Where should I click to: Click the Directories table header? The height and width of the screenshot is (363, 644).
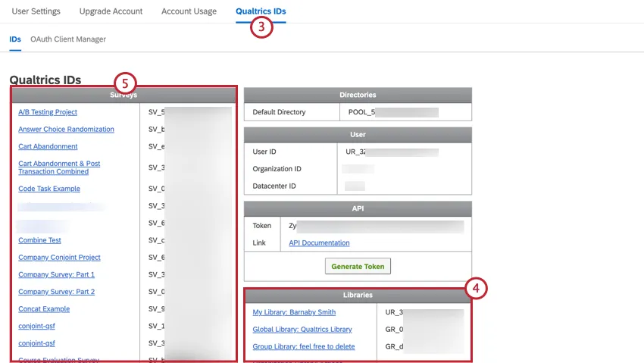358,95
